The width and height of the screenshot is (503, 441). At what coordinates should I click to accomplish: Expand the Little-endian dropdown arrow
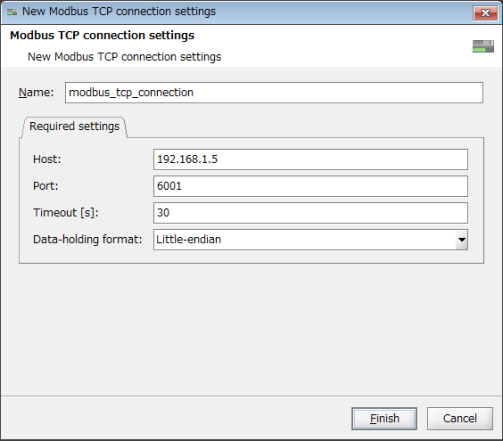pos(461,239)
